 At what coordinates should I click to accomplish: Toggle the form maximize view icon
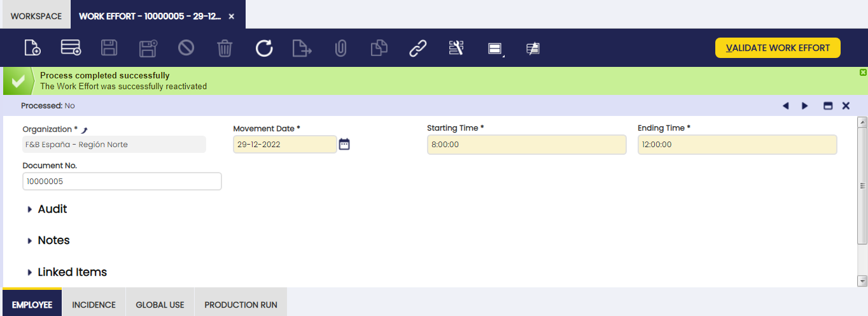[828, 106]
